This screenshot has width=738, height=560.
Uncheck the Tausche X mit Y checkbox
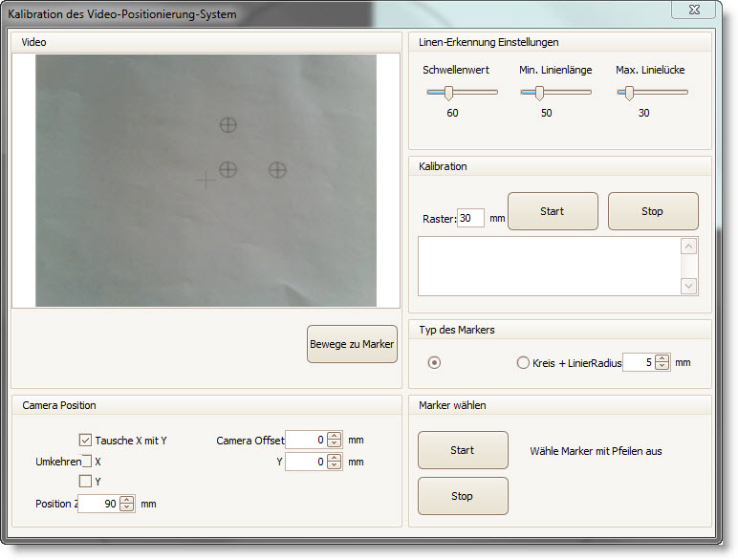coord(85,441)
